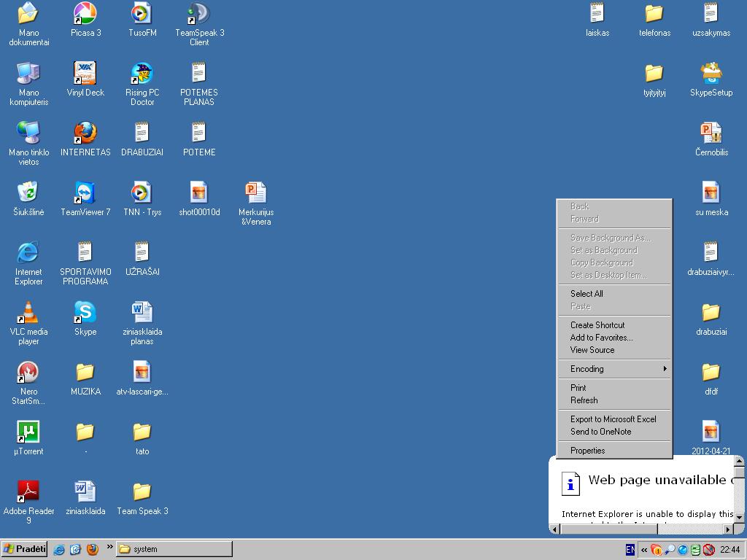Click the vertical scrollbar down arrow

(740, 518)
